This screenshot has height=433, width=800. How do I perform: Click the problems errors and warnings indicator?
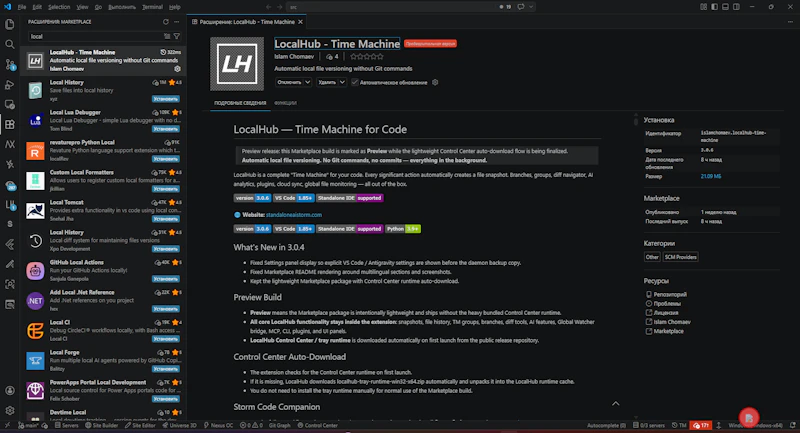(252, 425)
